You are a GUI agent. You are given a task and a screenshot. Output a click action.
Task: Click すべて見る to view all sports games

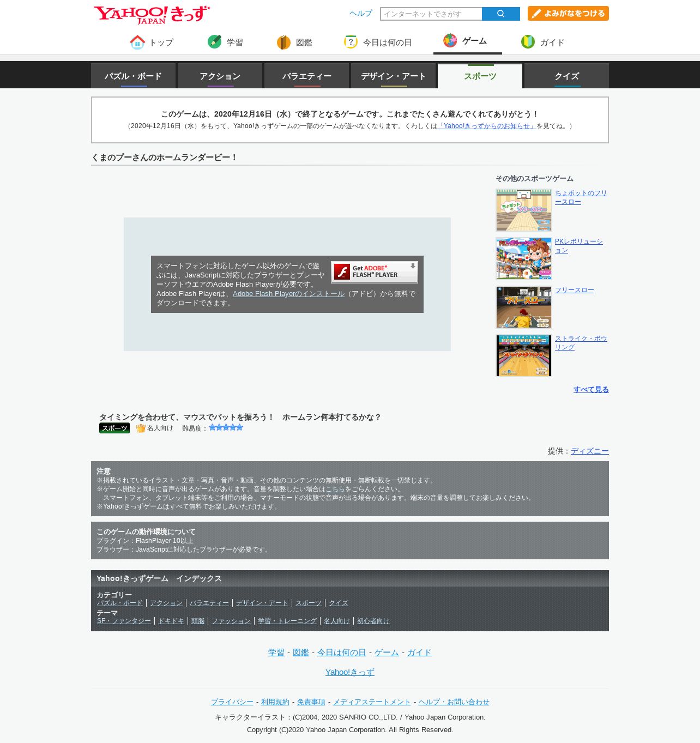[591, 390]
